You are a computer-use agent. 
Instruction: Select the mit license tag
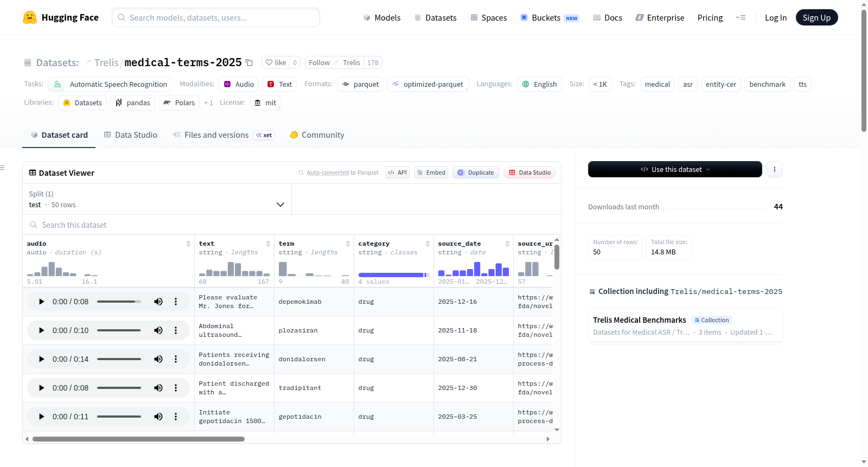(266, 103)
